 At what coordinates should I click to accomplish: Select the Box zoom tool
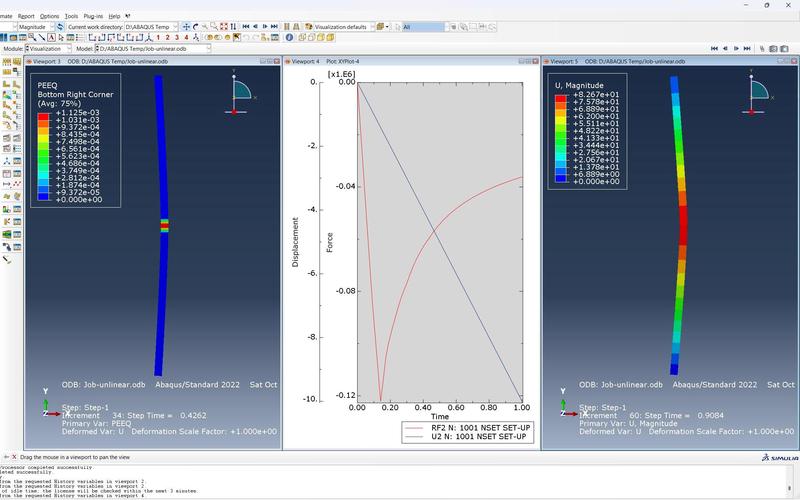[x=214, y=27]
